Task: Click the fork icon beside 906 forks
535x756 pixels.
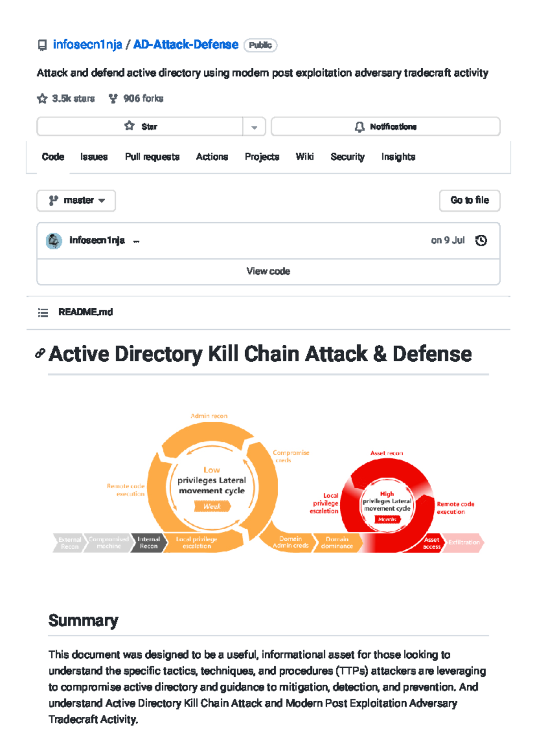Action: [113, 98]
